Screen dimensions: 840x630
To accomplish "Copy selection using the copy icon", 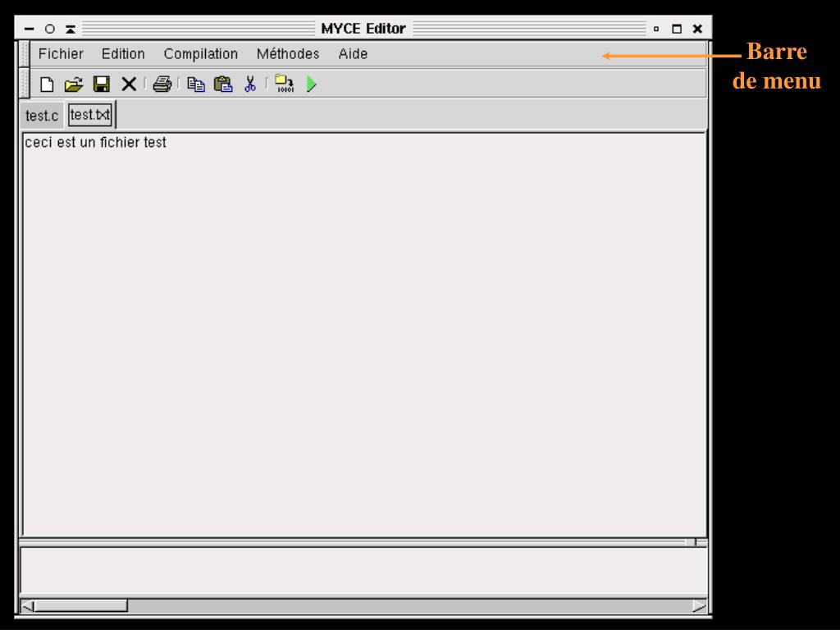I will pos(196,84).
